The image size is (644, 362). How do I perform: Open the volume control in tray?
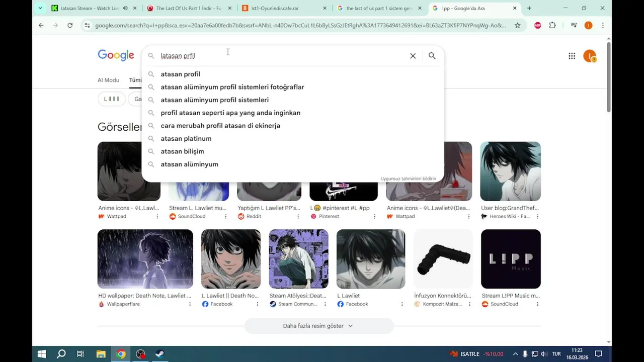(x=544, y=354)
